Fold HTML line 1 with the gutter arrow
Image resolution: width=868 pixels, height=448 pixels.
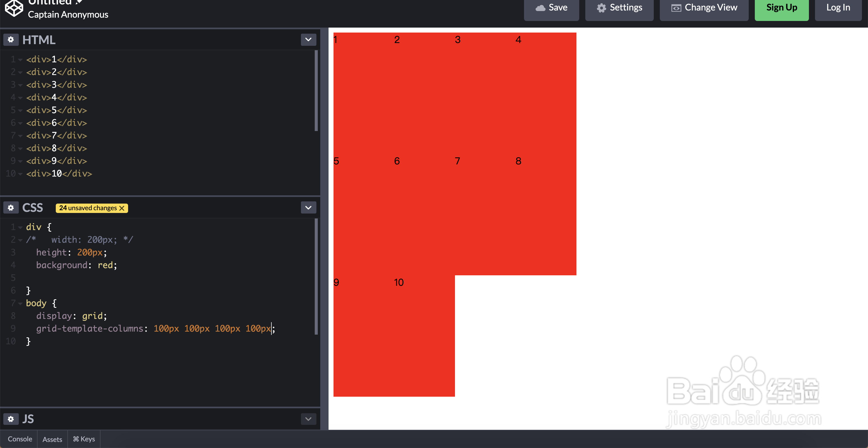(20, 60)
